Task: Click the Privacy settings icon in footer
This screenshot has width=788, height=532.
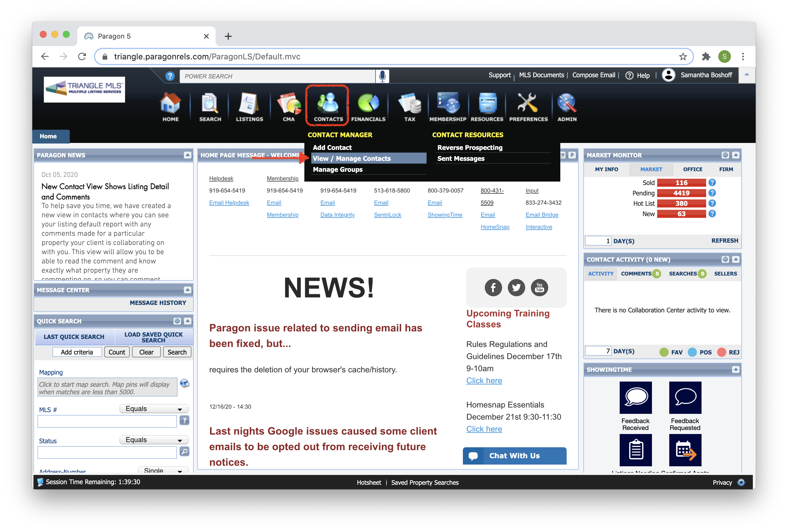Action: (741, 482)
